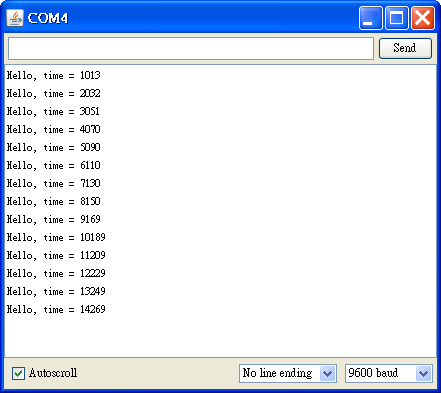The width and height of the screenshot is (441, 393).
Task: Select line 'Hello, time = 1013'
Action: click(x=54, y=75)
